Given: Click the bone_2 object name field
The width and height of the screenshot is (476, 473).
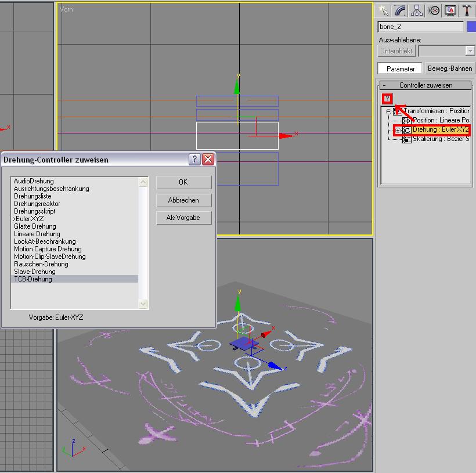Looking at the screenshot, I should click(421, 27).
